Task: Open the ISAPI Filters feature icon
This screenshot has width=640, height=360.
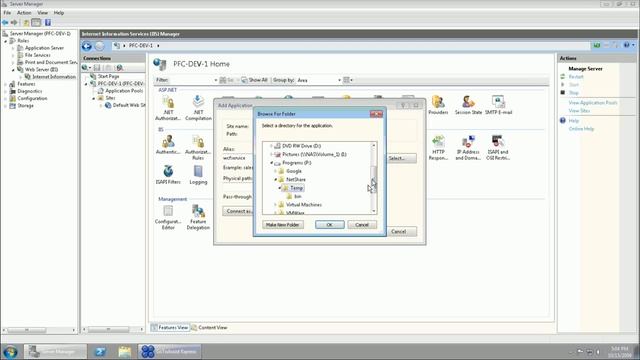Action: click(168, 175)
